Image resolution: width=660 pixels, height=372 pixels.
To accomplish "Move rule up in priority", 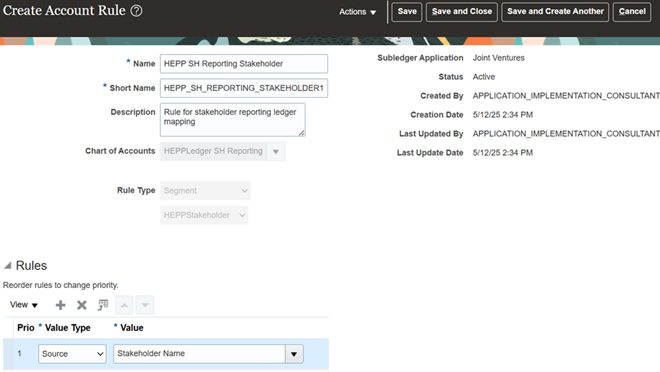I will pos(124,305).
